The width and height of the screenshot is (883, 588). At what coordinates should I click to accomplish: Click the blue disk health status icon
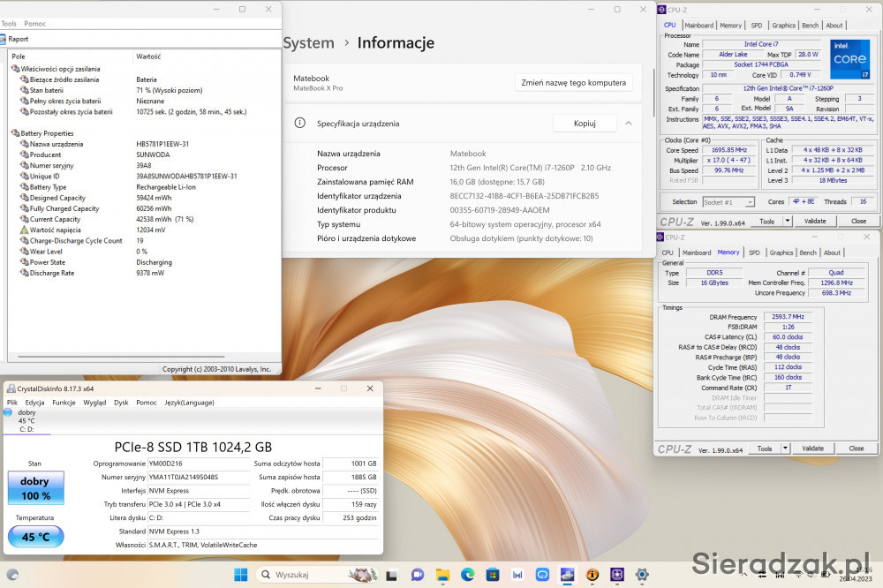[8, 412]
